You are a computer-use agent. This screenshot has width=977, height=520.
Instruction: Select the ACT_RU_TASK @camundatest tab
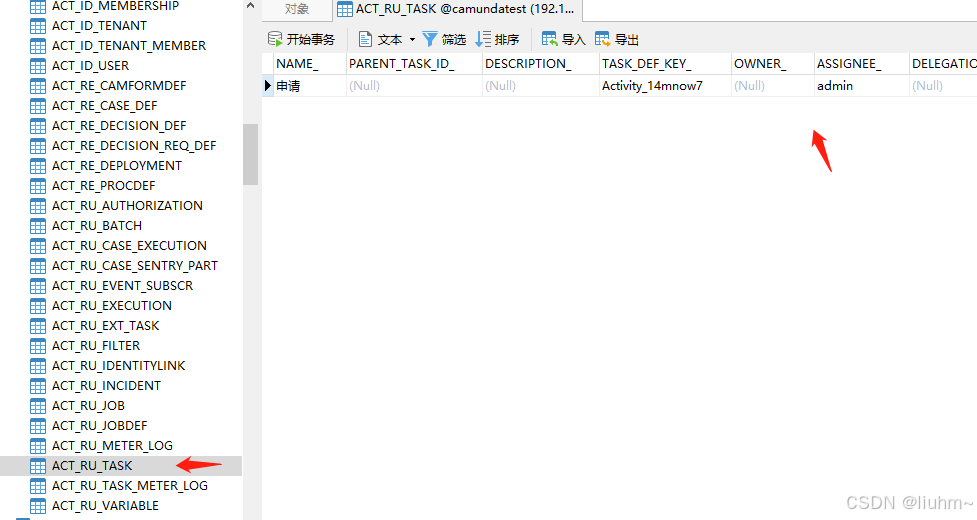click(x=457, y=9)
